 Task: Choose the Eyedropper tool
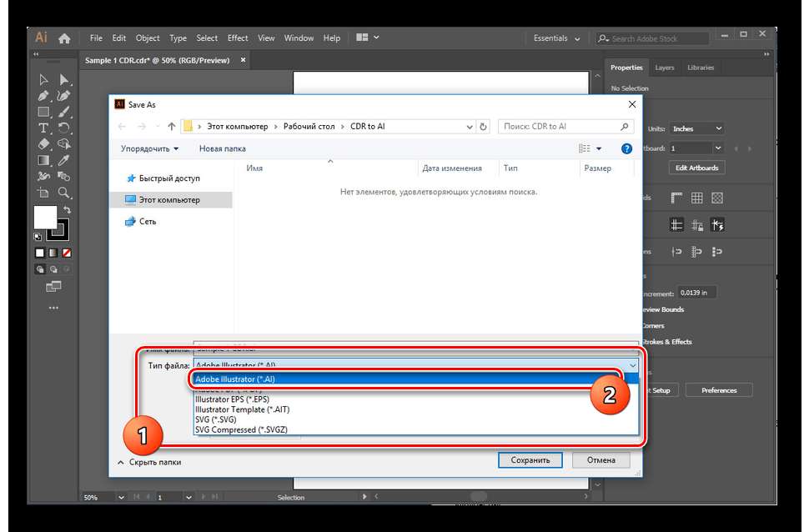pos(63,160)
